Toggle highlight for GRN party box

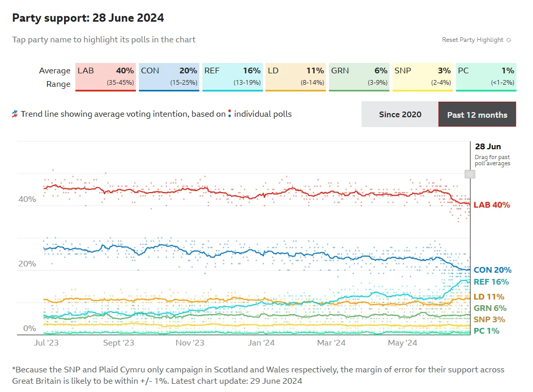(359, 77)
